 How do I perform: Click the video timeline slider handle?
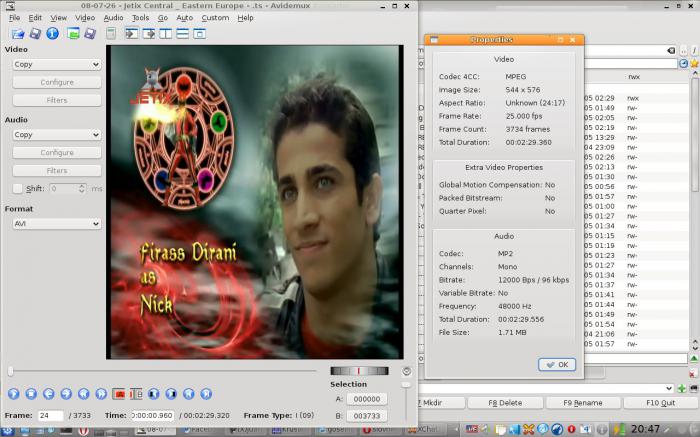point(10,371)
